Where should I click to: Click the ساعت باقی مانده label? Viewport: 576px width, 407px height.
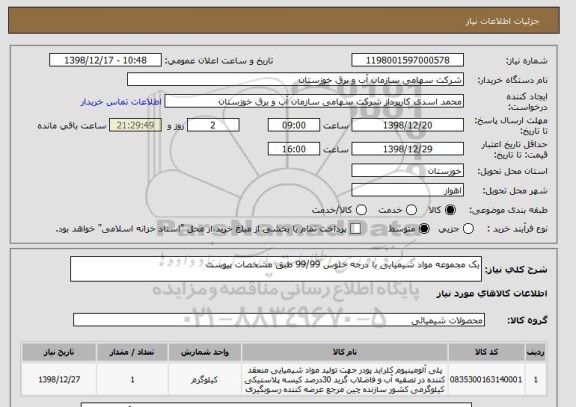click(72, 126)
